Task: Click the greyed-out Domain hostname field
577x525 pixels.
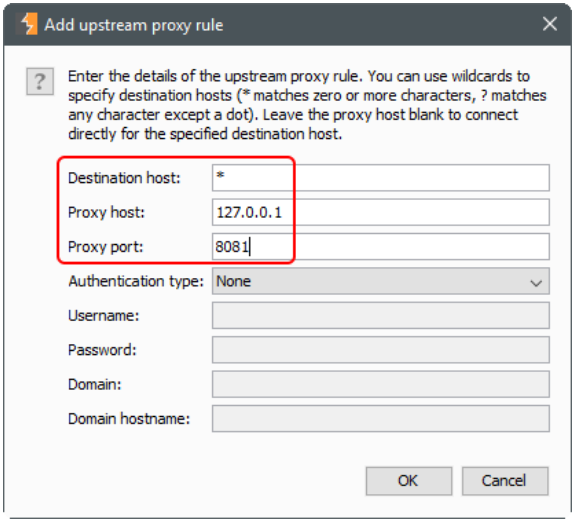Action: tap(381, 419)
